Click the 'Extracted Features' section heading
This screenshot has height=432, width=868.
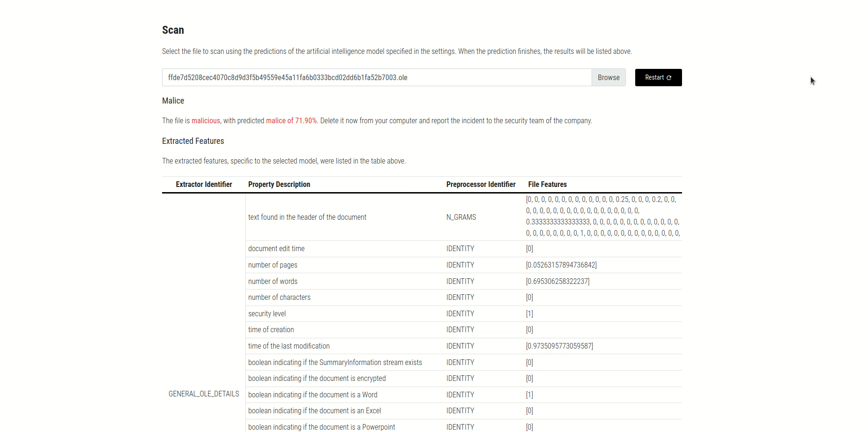point(193,141)
